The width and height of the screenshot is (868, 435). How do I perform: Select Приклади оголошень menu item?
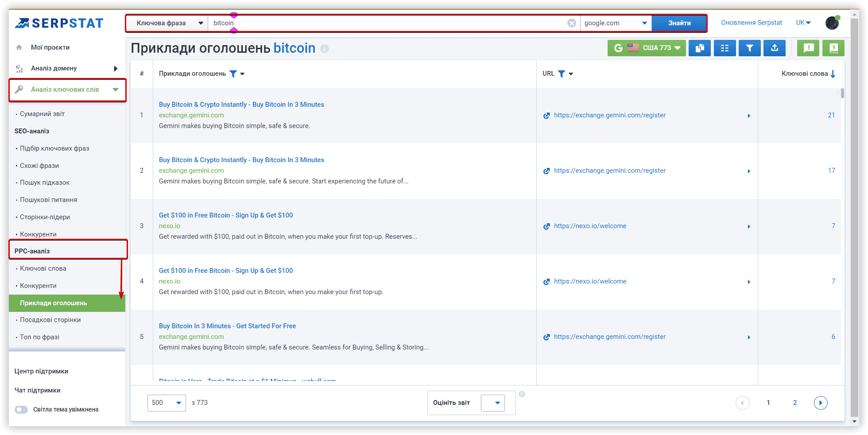[67, 303]
